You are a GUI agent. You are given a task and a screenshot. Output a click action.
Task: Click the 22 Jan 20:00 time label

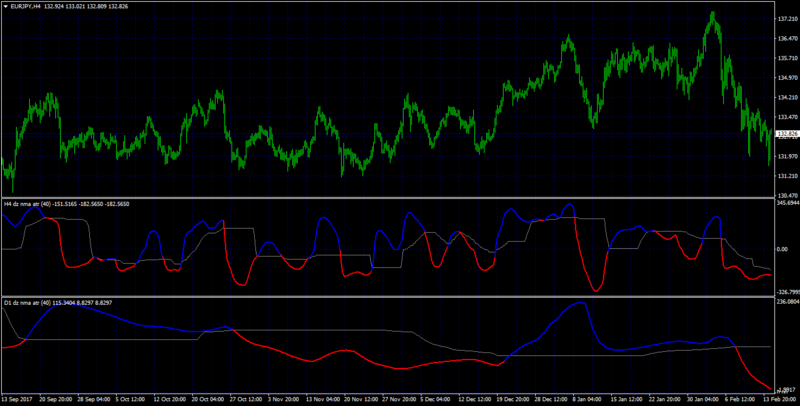[664, 399]
